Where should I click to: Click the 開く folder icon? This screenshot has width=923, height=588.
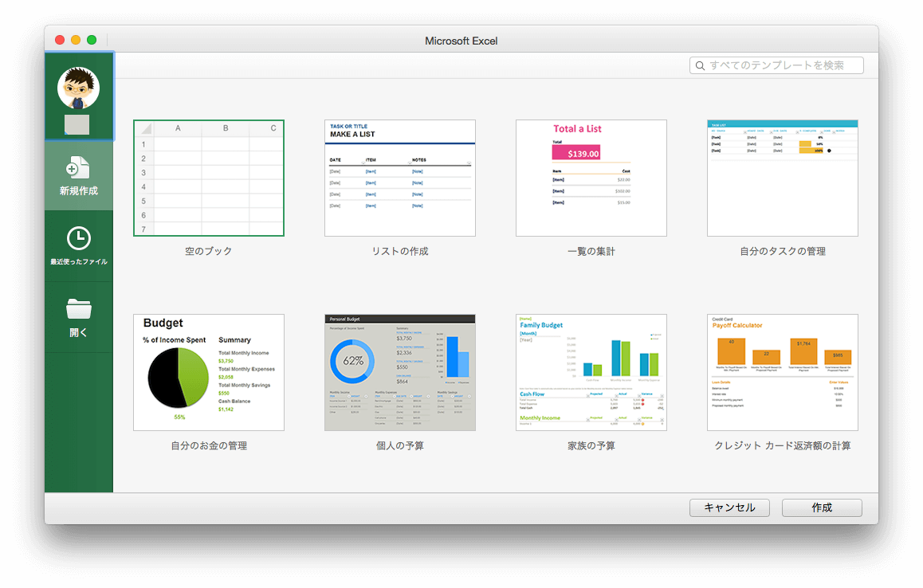[78, 309]
